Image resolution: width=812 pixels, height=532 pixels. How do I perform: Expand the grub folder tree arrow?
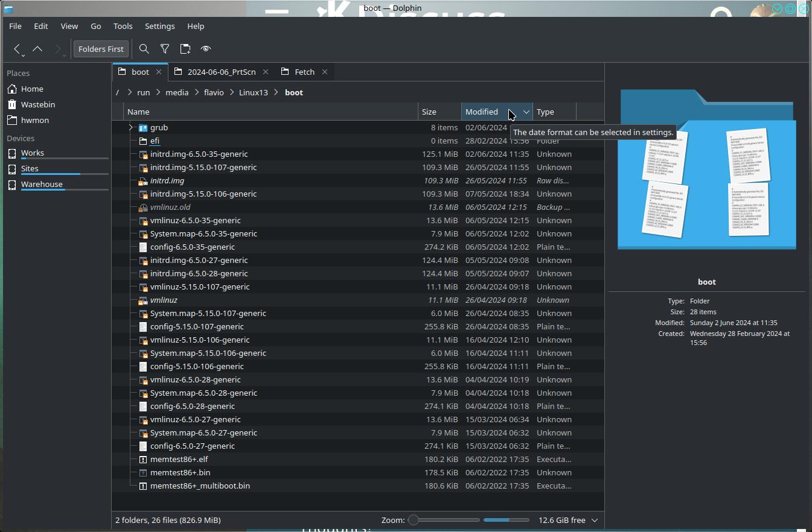[x=131, y=127]
